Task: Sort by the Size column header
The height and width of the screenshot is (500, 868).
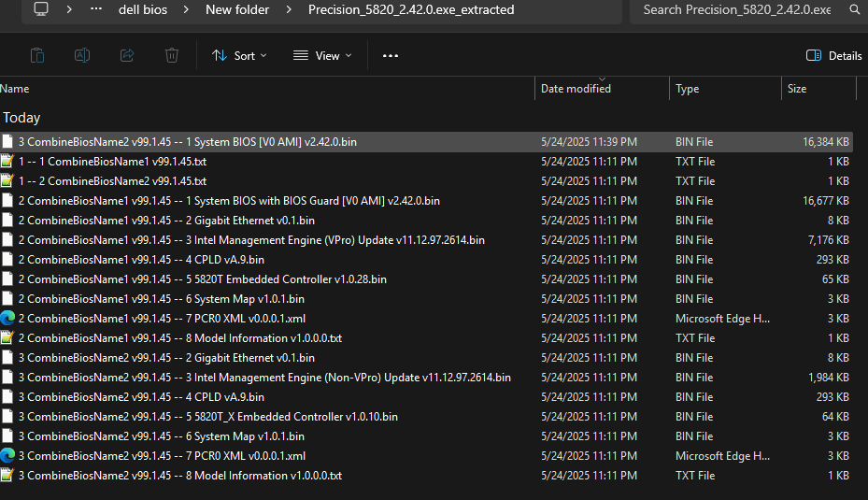Action: (797, 89)
